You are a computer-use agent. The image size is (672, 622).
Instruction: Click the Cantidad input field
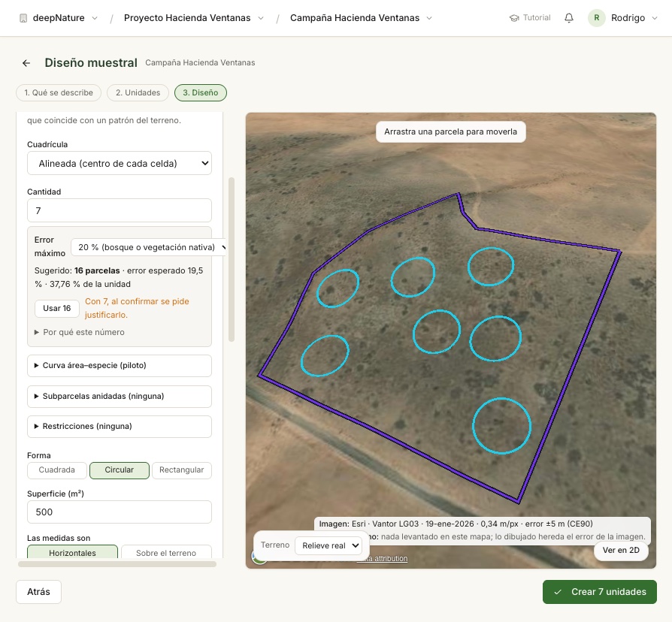(x=120, y=210)
